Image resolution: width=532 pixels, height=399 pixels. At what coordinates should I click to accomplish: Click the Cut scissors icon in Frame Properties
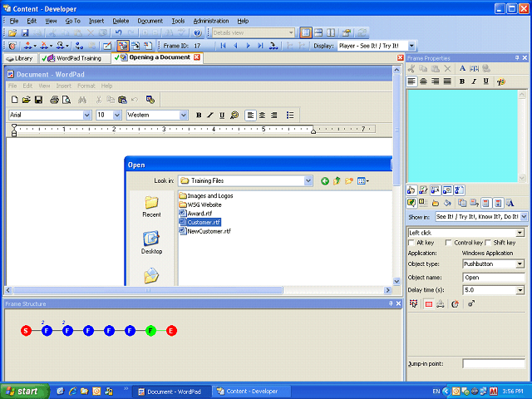pyautogui.click(x=411, y=68)
